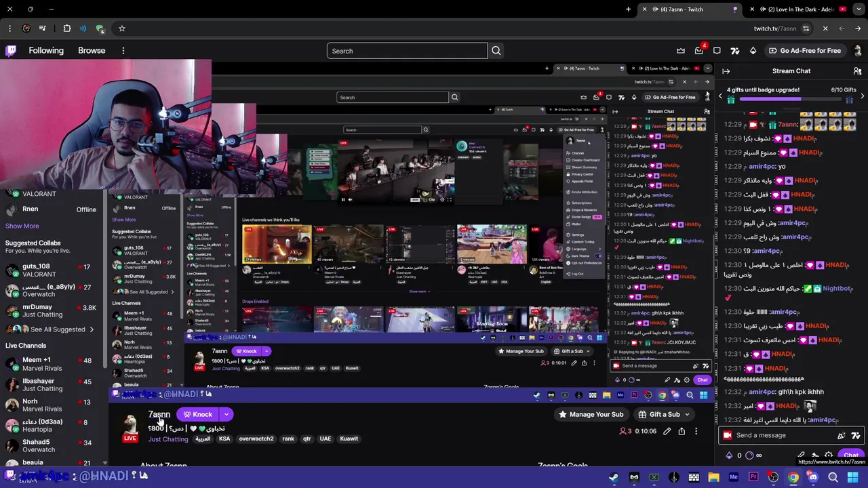The height and width of the screenshot is (488, 868).
Task: Click the purple Knock button
Action: 197,415
